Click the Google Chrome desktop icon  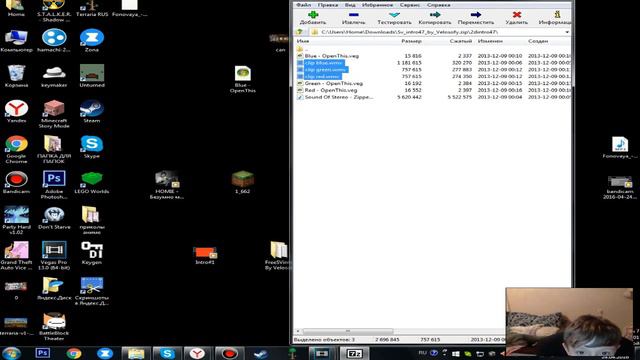pyautogui.click(x=16, y=149)
